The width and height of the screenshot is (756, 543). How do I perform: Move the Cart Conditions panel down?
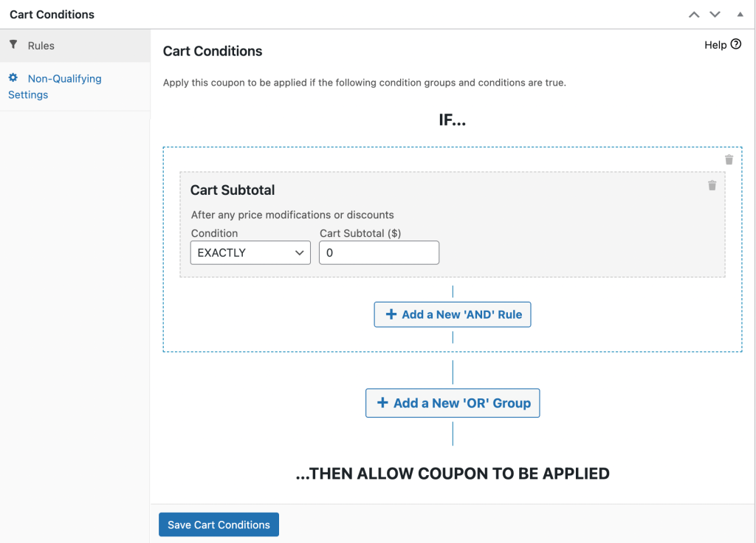coord(715,15)
